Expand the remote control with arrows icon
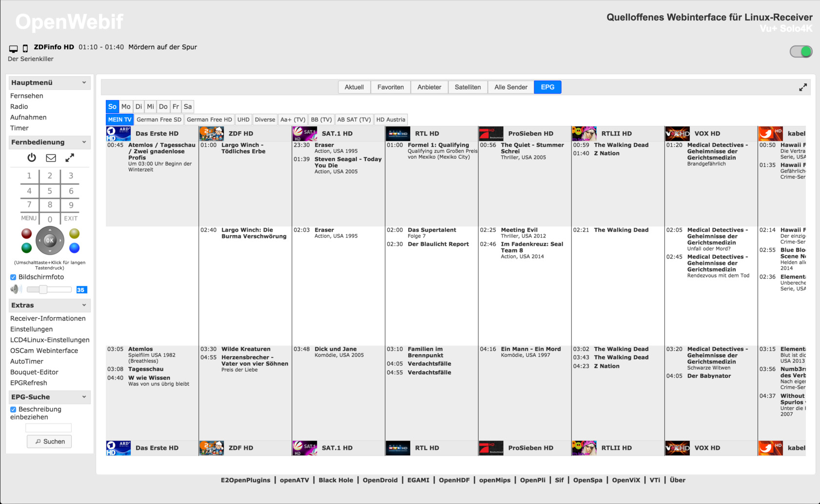The width and height of the screenshot is (820, 504). (x=70, y=158)
